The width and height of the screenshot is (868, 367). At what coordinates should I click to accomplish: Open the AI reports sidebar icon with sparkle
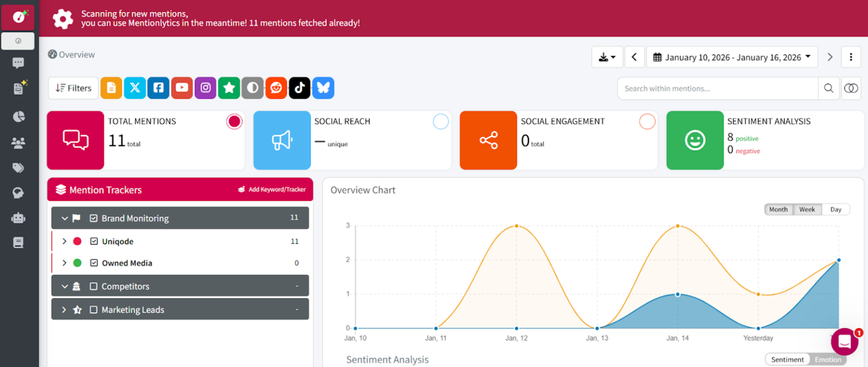19,88
